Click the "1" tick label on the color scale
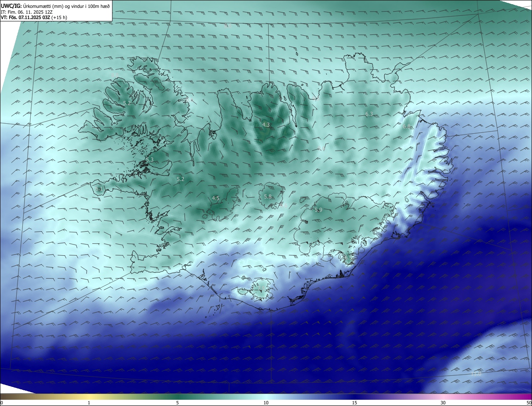This screenshot has height=406, width=532. 89,403
